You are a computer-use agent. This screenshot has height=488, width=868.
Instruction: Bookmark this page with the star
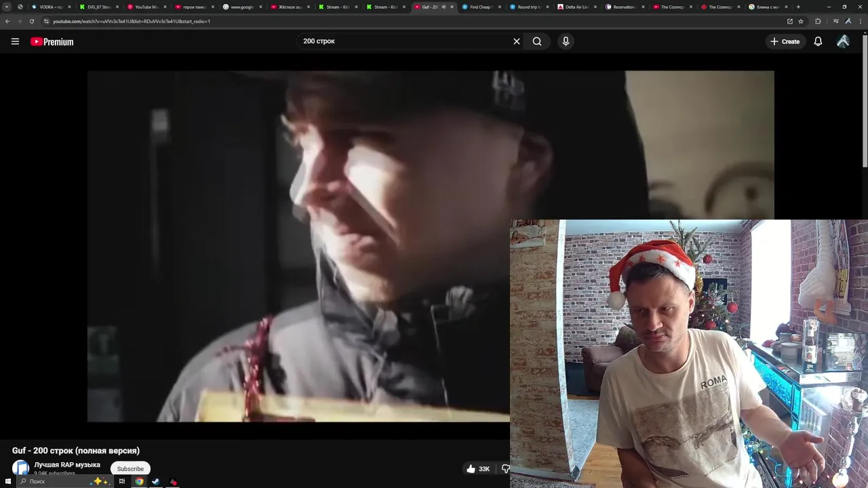point(800,21)
